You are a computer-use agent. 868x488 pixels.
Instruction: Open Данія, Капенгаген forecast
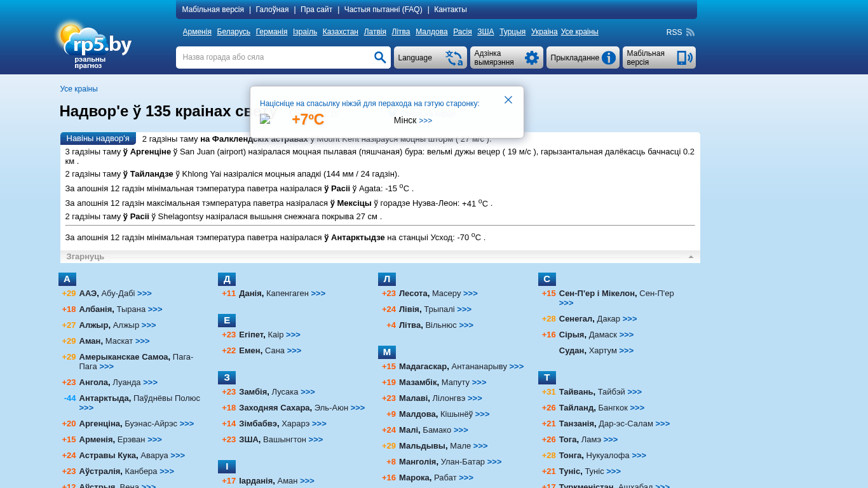[x=282, y=294]
